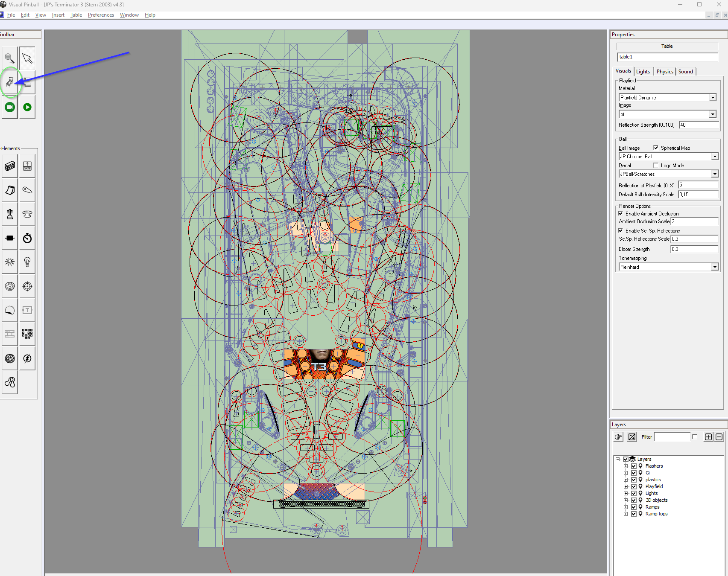The width and height of the screenshot is (728, 576).
Task: Toggle Enable Sc. Sp. Reflections checkbox
Action: point(620,230)
